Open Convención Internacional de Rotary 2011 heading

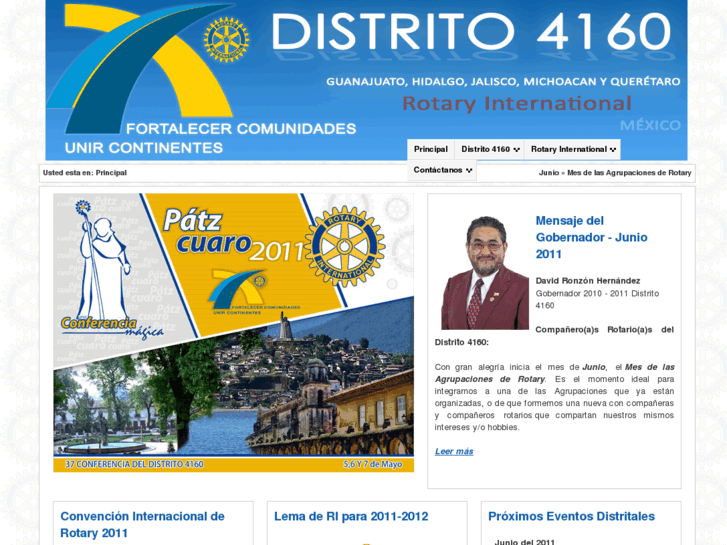pos(142,525)
